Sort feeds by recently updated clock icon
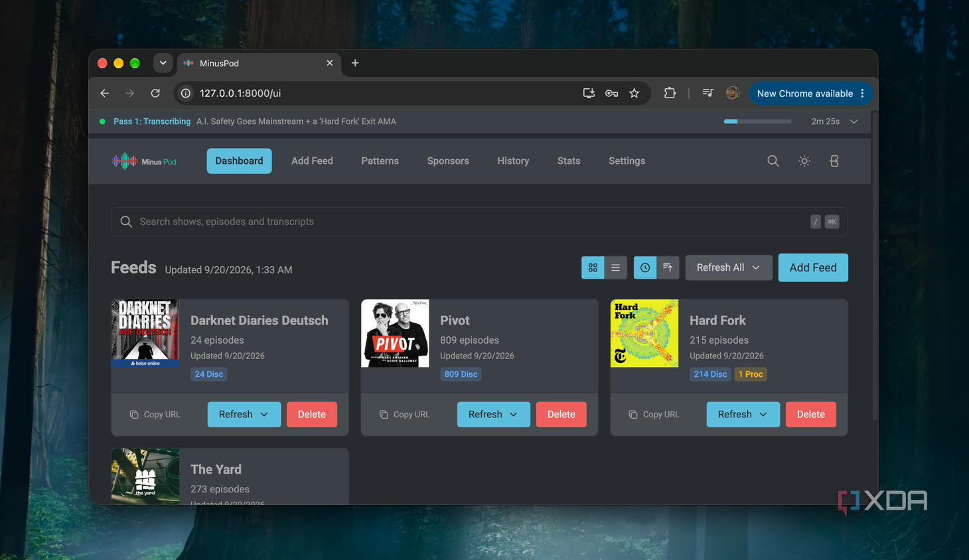 (645, 267)
